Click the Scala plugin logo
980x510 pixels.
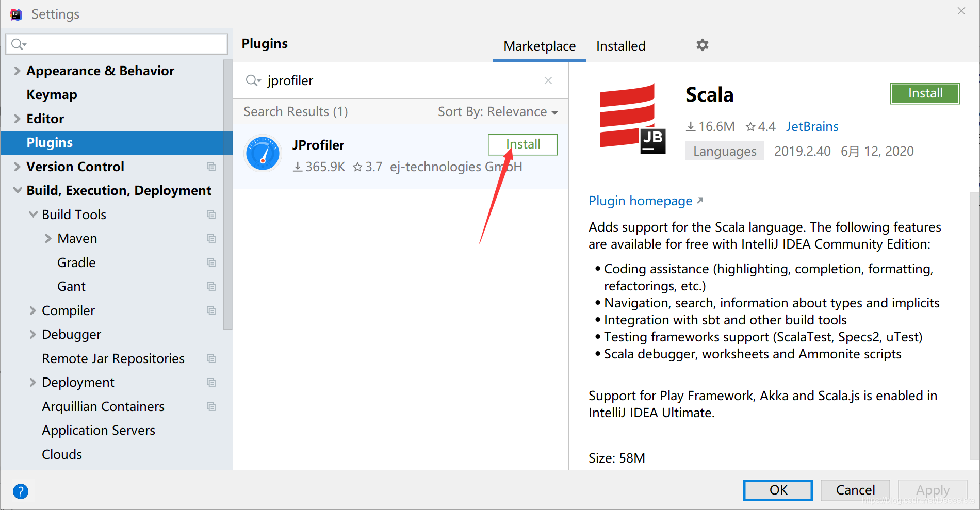point(632,119)
